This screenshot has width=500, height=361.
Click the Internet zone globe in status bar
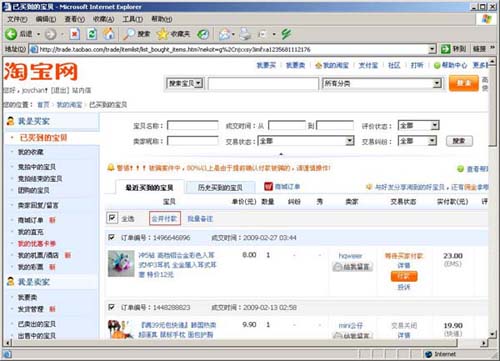[429, 354]
